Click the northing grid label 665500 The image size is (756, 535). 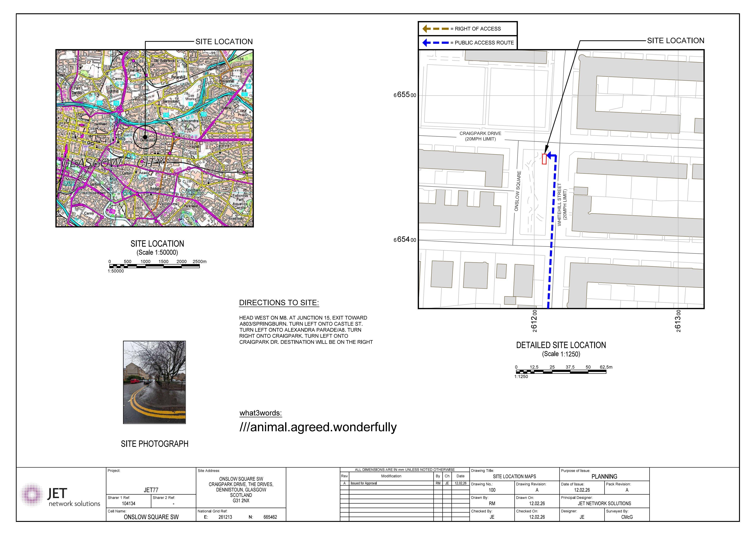point(405,95)
